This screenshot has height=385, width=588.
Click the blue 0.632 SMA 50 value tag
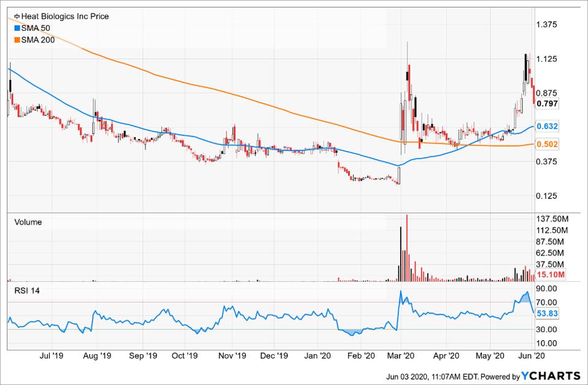(x=547, y=126)
